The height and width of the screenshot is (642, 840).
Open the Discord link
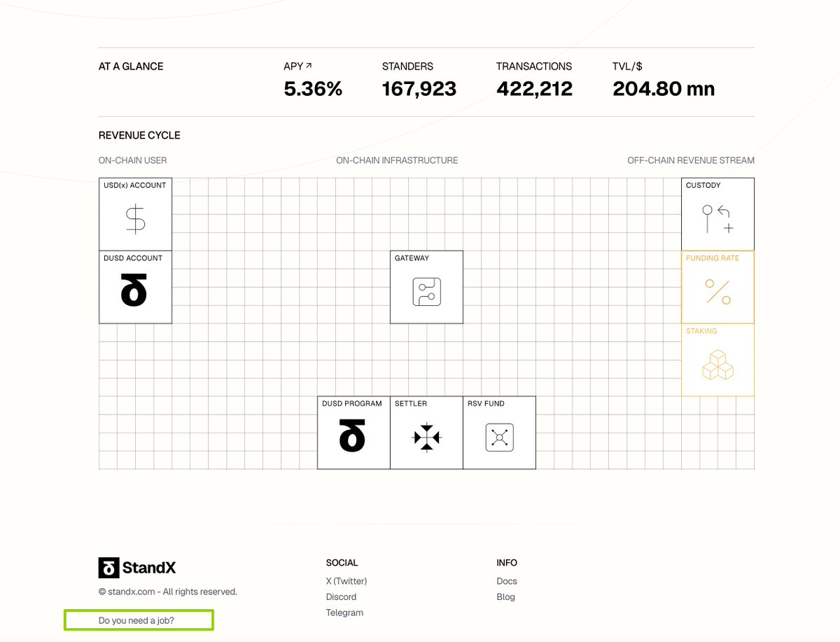(x=341, y=597)
